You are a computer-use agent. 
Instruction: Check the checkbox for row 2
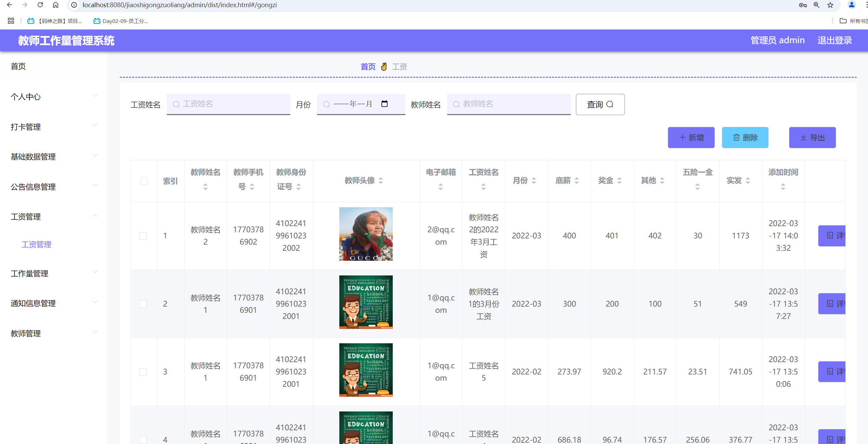pyautogui.click(x=143, y=304)
